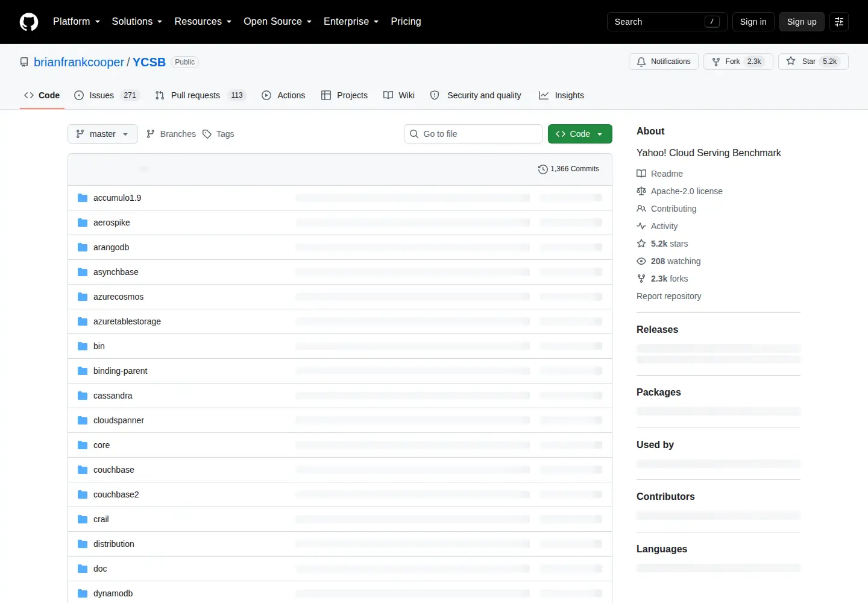This screenshot has width=868, height=603.
Task: Click the fork icon beside 2.3k forks
Action: click(x=641, y=279)
